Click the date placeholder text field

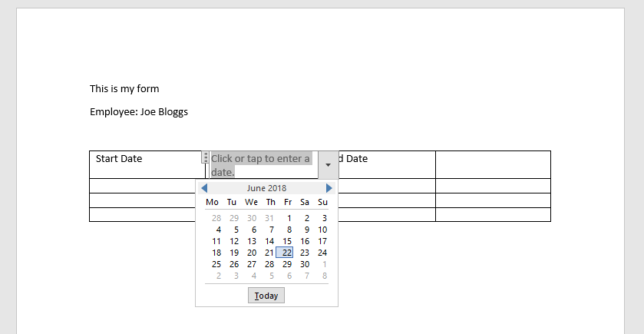261,165
